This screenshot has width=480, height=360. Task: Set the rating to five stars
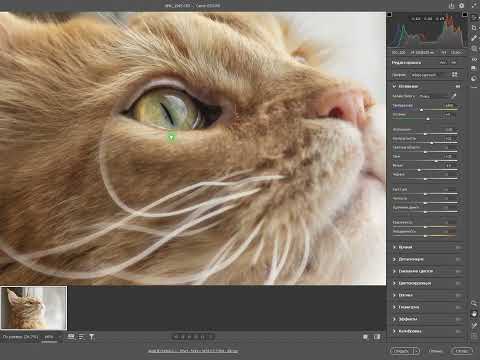point(202,337)
